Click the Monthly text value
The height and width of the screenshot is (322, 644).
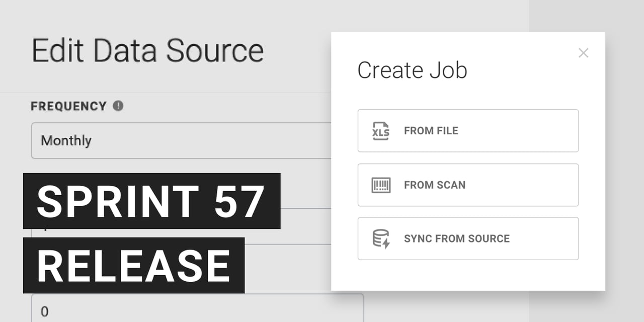pyautogui.click(x=66, y=140)
